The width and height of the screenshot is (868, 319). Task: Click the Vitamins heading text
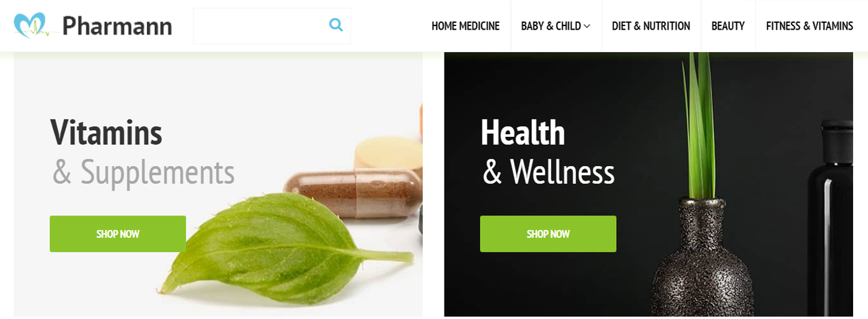(106, 132)
